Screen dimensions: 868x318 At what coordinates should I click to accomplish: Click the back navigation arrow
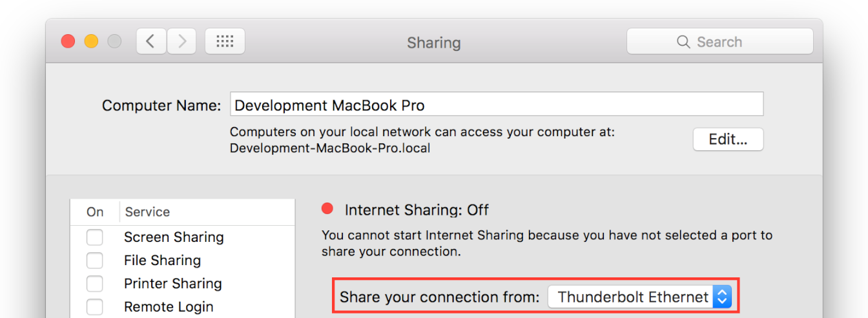150,42
